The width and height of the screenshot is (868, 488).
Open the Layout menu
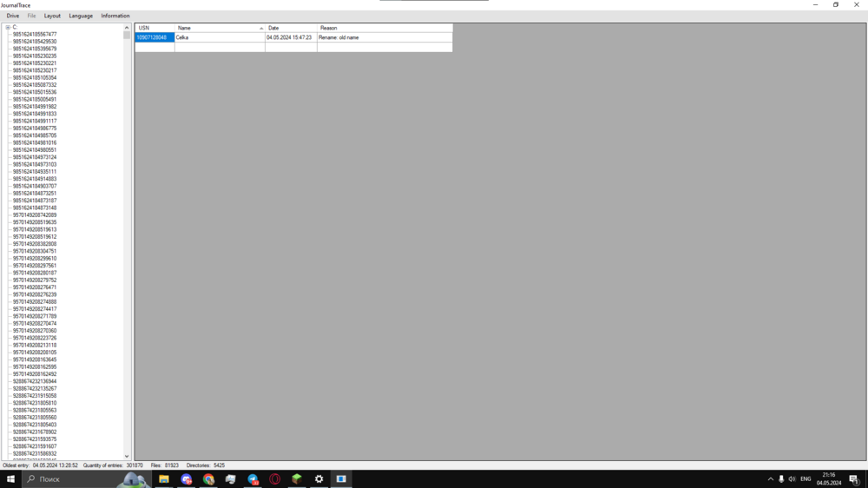click(x=52, y=16)
